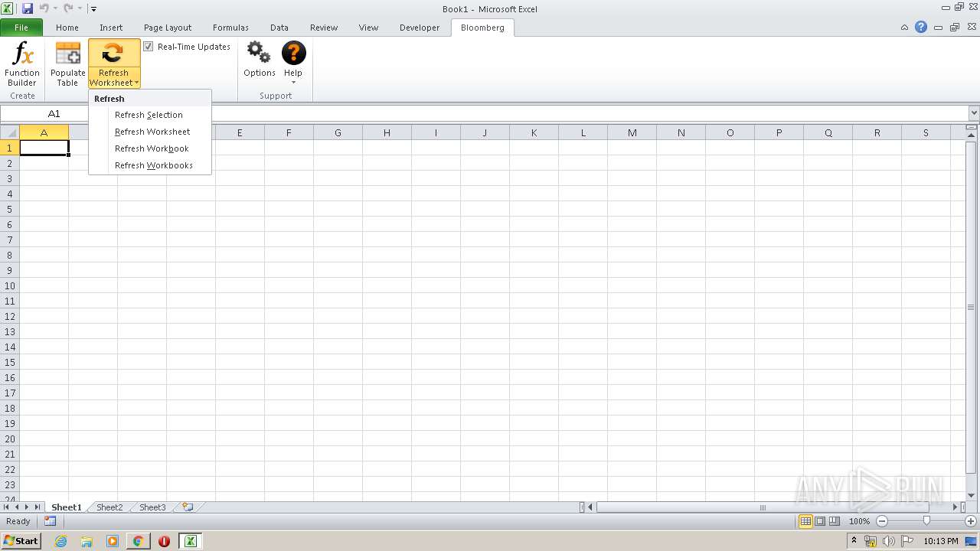Switch to the Home ribbon tab
The height and width of the screenshot is (551, 980).
point(67,28)
